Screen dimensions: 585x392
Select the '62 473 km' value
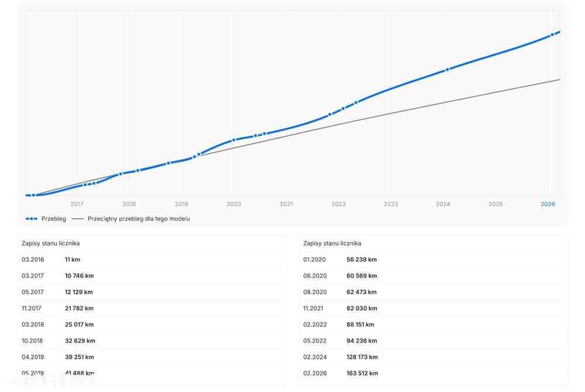pyautogui.click(x=362, y=292)
